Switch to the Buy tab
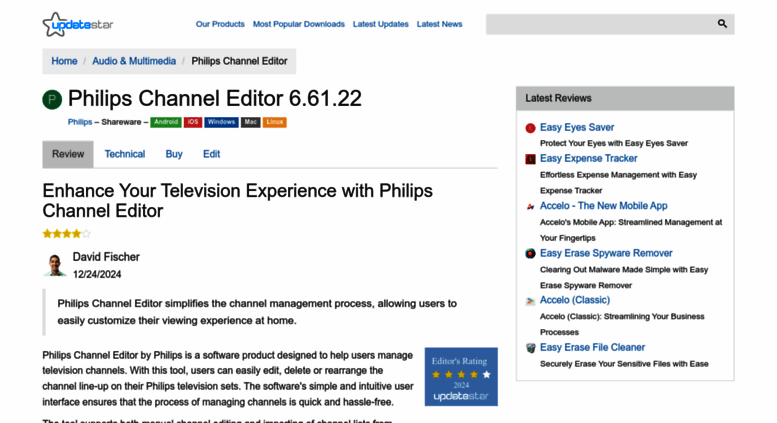This screenshot has width=777, height=423. [174, 154]
